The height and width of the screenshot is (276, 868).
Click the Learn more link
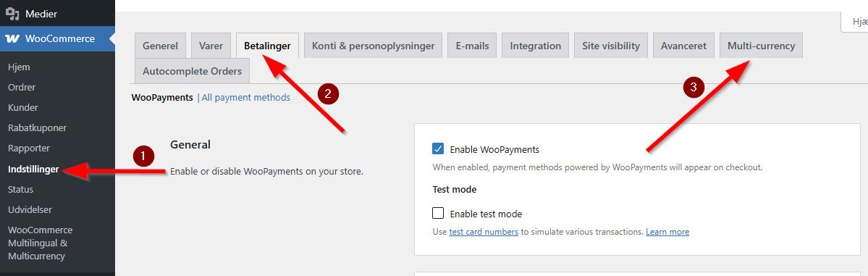pos(667,232)
